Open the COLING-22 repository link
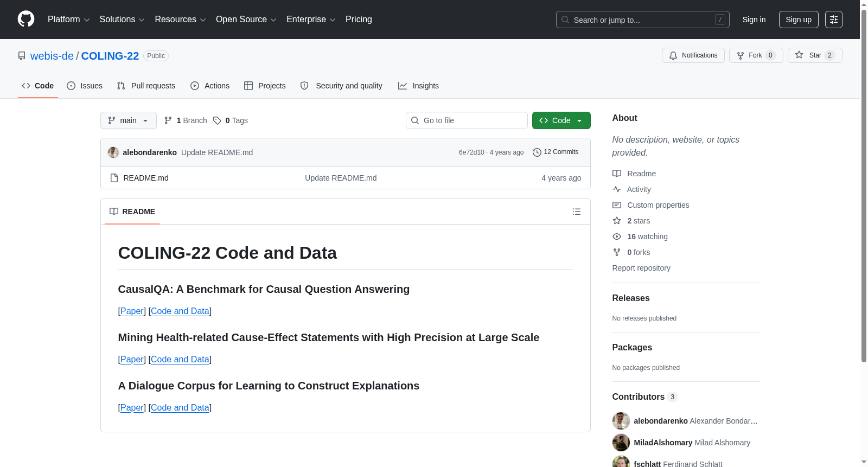The height and width of the screenshot is (467, 868). (110, 56)
